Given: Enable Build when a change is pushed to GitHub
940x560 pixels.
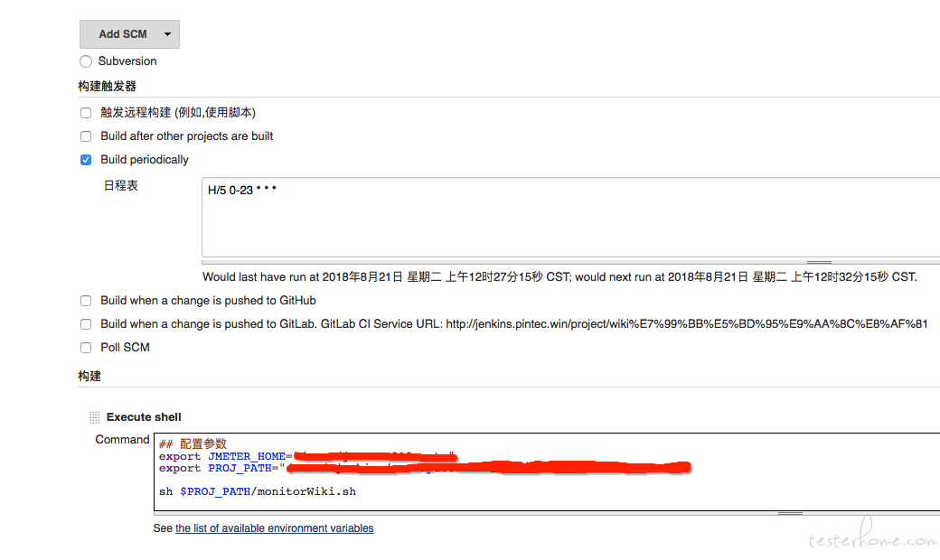Looking at the screenshot, I should click(86, 301).
